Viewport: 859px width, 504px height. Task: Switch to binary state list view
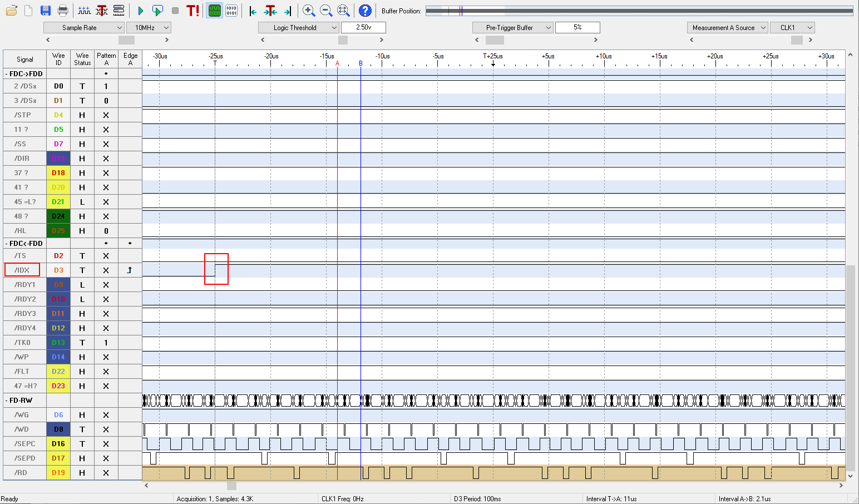pyautogui.click(x=231, y=11)
